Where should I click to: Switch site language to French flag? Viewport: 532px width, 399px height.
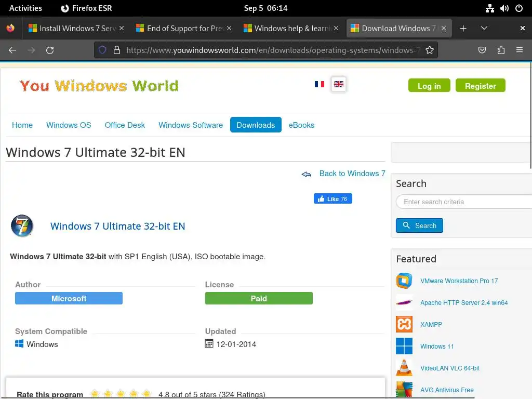(320, 84)
